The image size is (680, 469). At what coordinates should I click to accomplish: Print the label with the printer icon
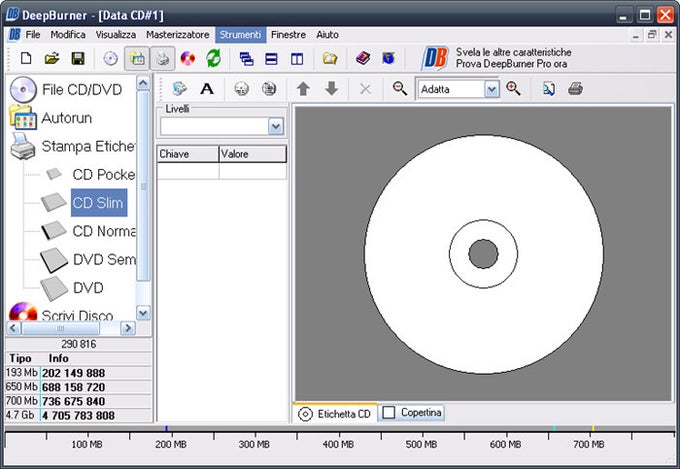coord(575,89)
